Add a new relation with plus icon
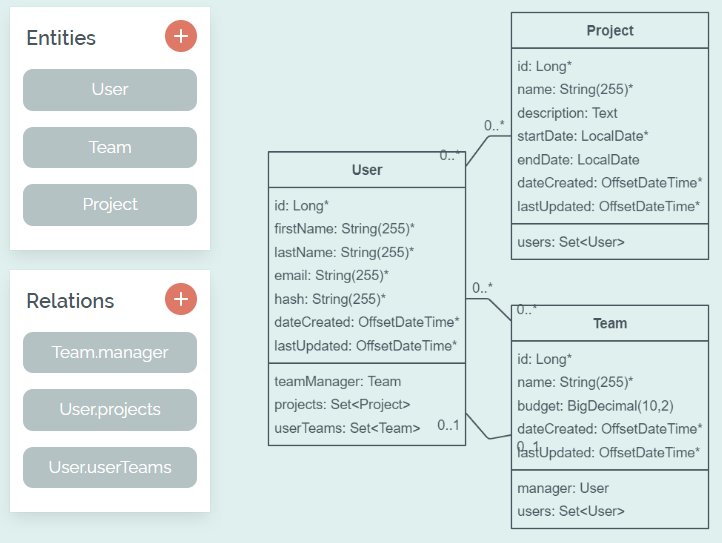This screenshot has height=543, width=722. 180,299
